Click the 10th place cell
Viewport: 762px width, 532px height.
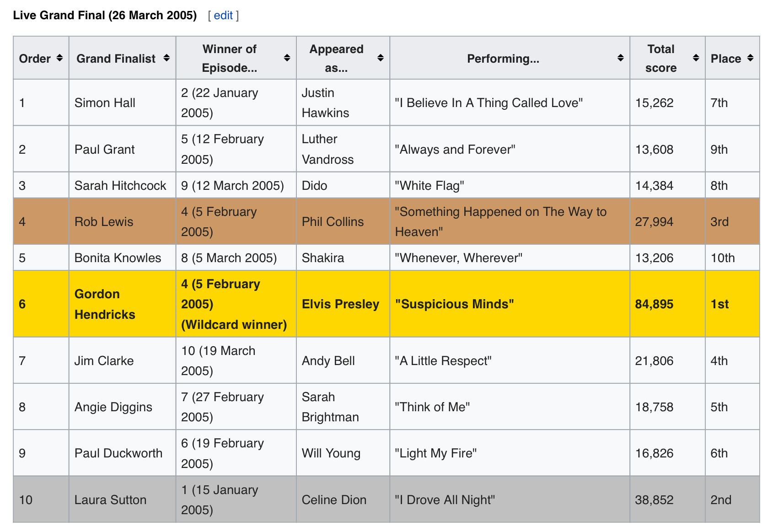(x=732, y=258)
